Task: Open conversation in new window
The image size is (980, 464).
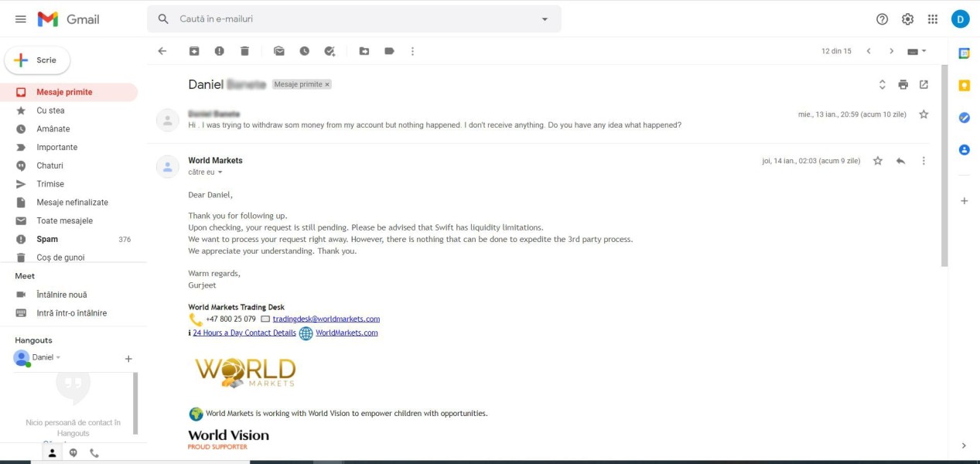Action: point(924,84)
